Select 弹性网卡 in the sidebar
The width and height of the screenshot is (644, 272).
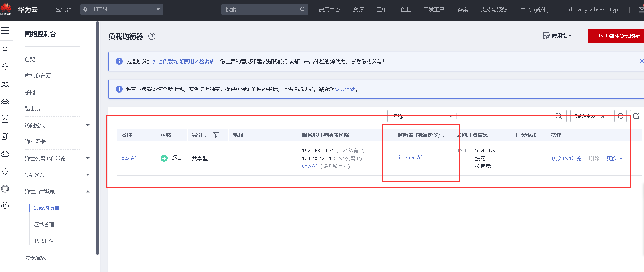[x=35, y=142]
